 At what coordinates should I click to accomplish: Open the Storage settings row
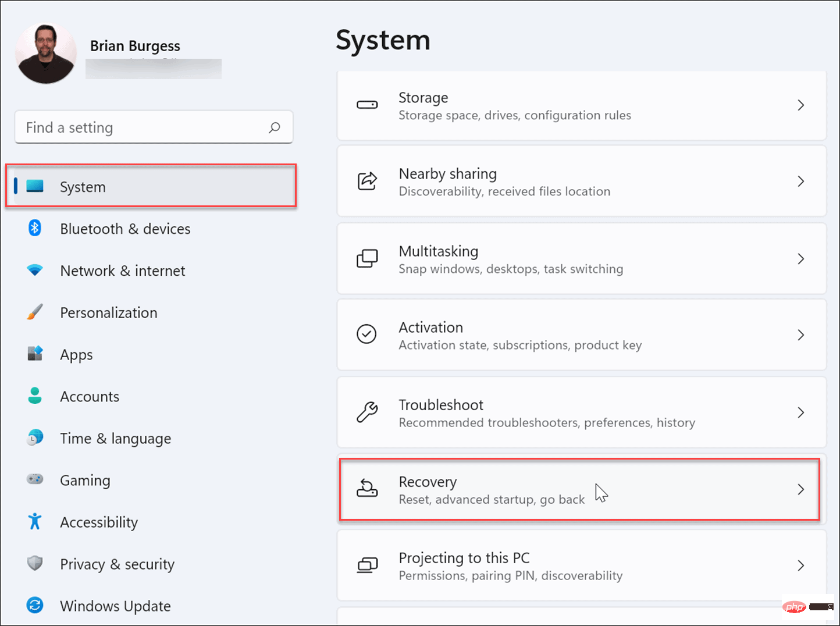coord(582,105)
